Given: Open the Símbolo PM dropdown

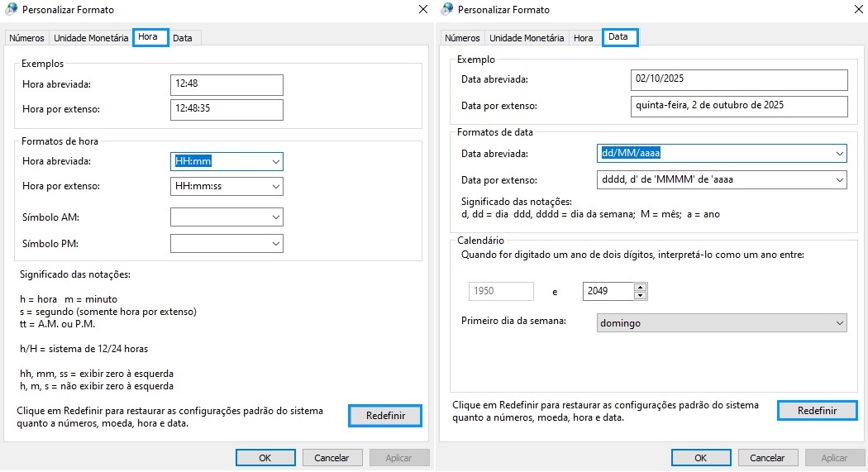Looking at the screenshot, I should 275,244.
